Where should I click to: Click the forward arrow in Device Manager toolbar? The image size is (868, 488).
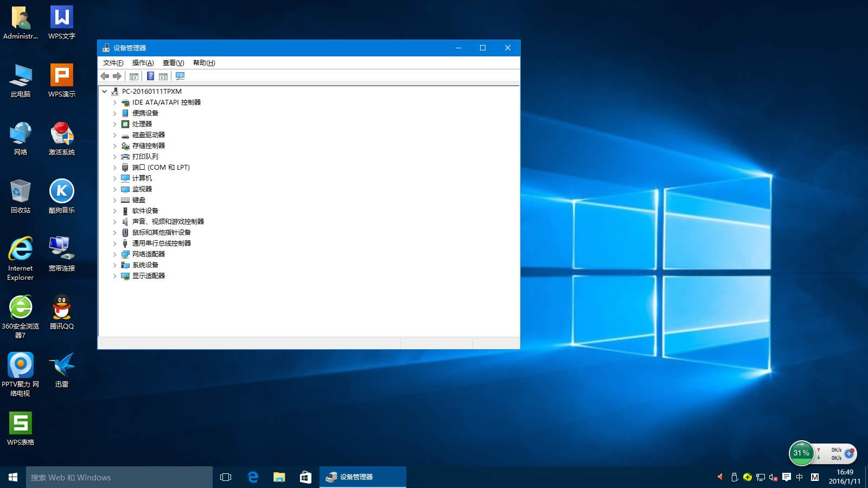pyautogui.click(x=117, y=76)
